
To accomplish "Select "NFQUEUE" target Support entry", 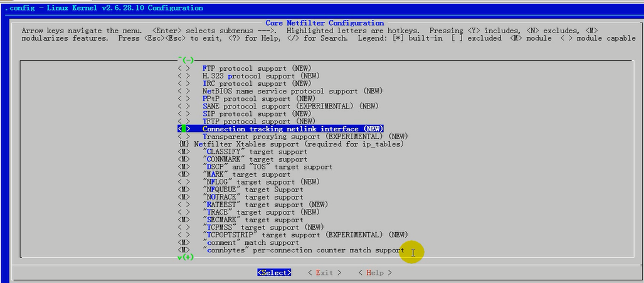I will (253, 190).
